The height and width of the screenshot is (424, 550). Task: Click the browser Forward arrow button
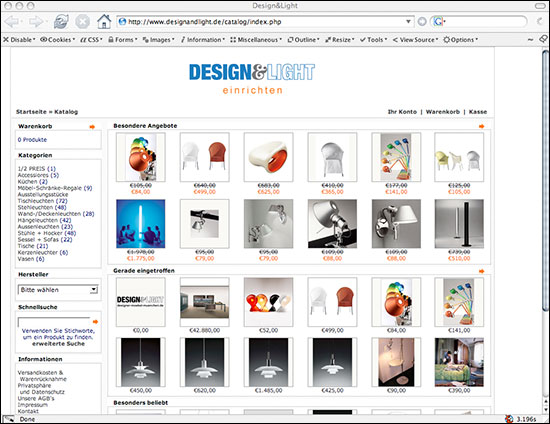pyautogui.click(x=36, y=22)
